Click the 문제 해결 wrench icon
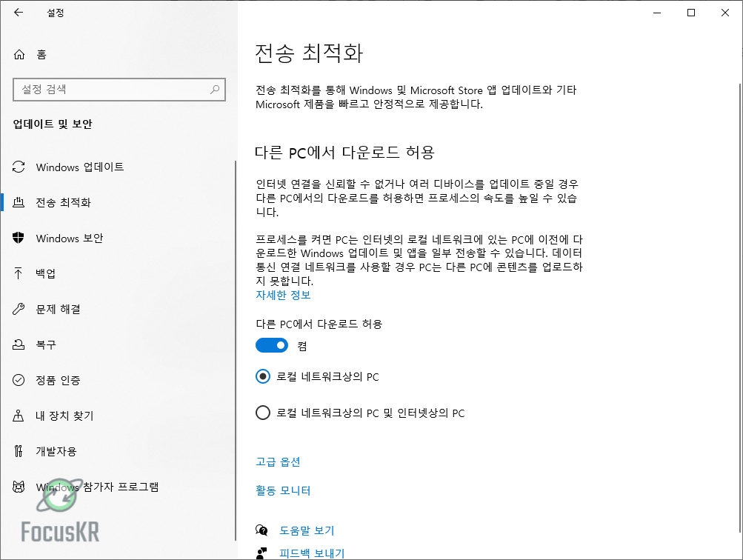 (x=19, y=309)
